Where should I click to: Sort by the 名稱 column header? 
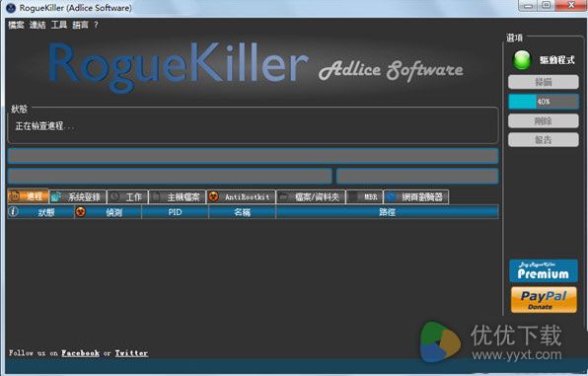pyautogui.click(x=243, y=212)
